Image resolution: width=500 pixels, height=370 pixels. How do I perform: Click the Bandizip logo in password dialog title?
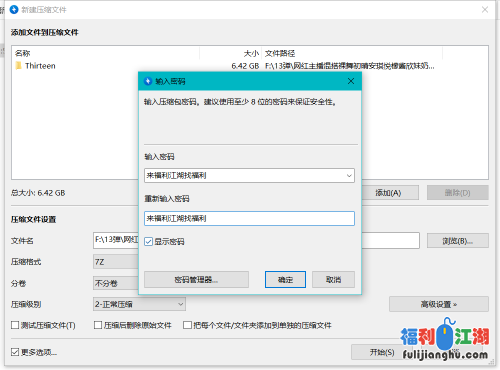coord(148,81)
